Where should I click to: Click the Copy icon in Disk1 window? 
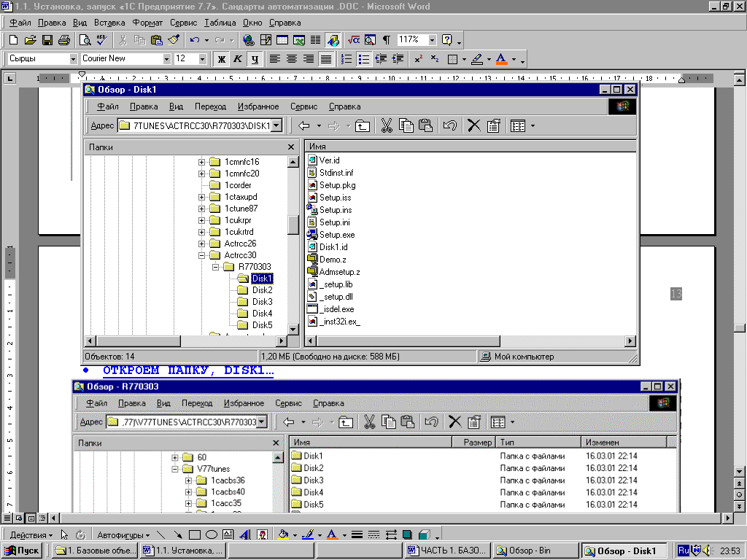coord(406,125)
